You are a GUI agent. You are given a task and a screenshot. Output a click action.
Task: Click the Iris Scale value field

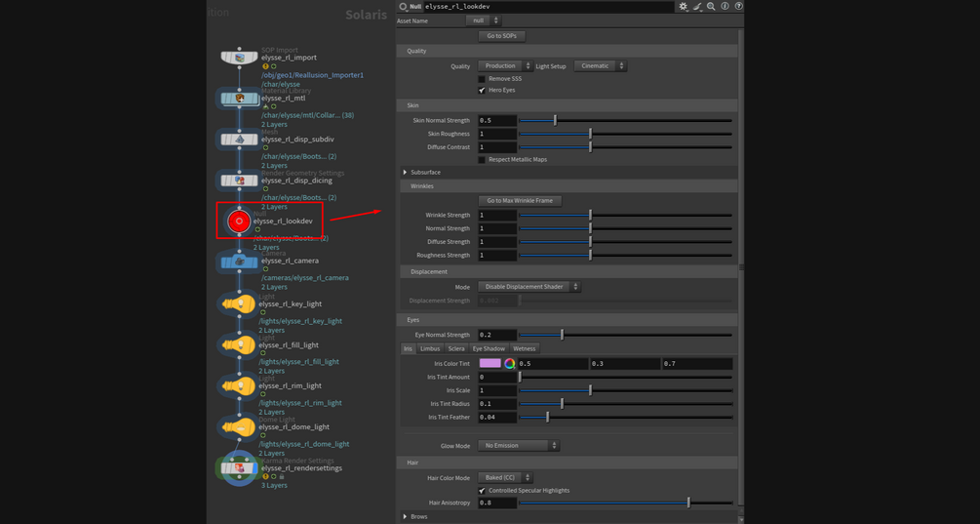(x=497, y=391)
